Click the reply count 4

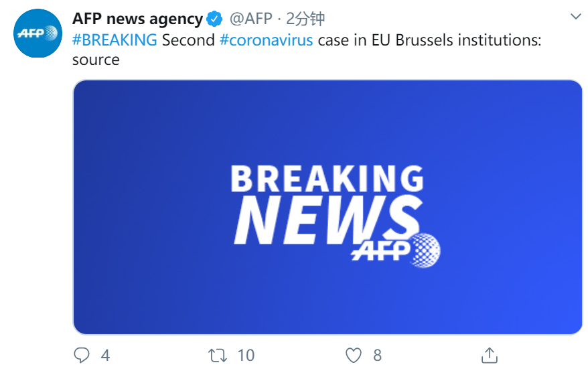105,355
